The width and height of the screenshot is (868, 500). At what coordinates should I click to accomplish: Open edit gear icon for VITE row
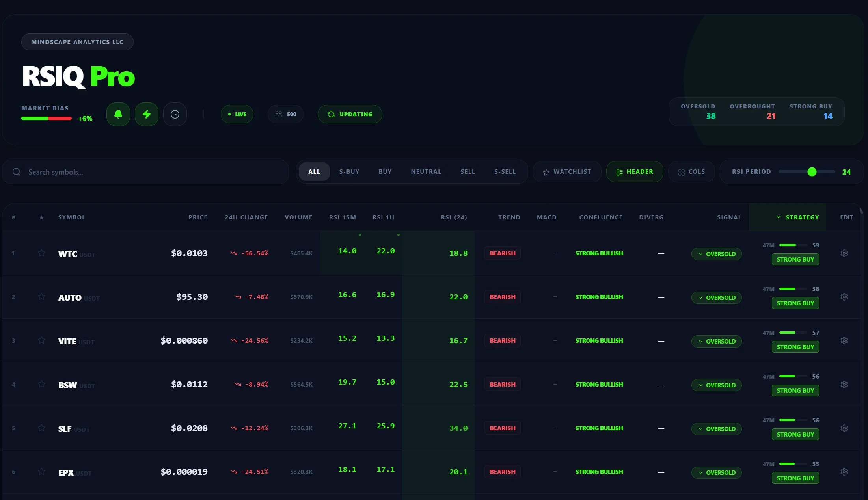click(844, 341)
